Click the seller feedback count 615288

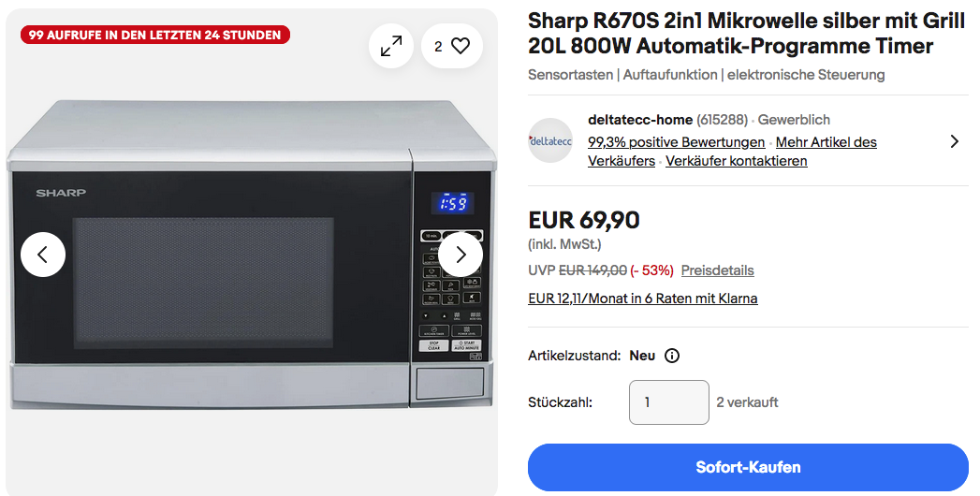722,120
